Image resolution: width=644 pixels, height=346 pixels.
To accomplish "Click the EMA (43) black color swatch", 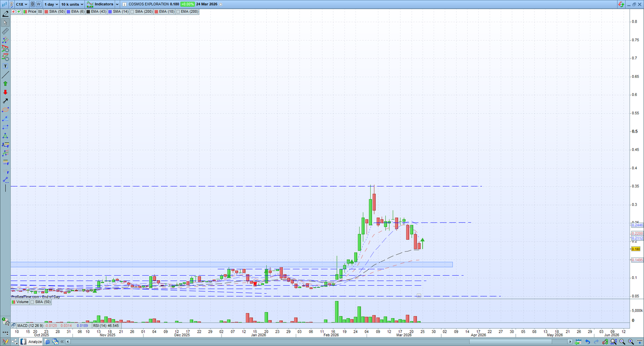I will (x=88, y=11).
